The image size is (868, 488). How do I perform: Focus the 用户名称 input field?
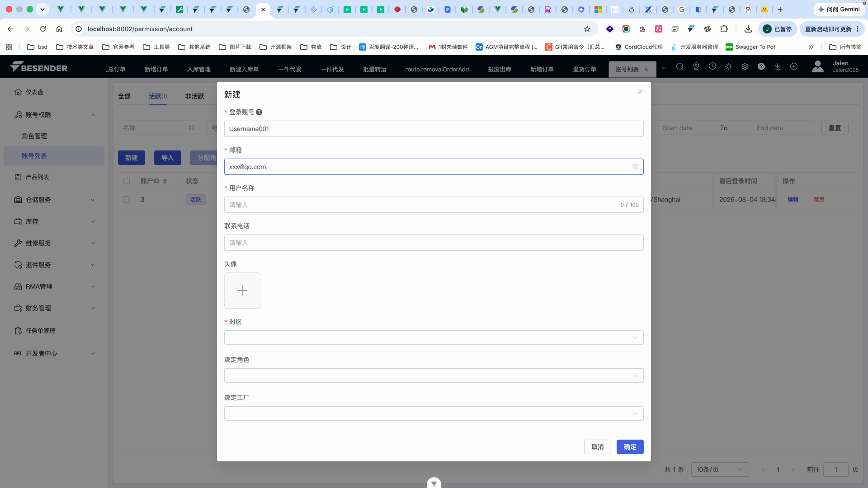tap(434, 205)
